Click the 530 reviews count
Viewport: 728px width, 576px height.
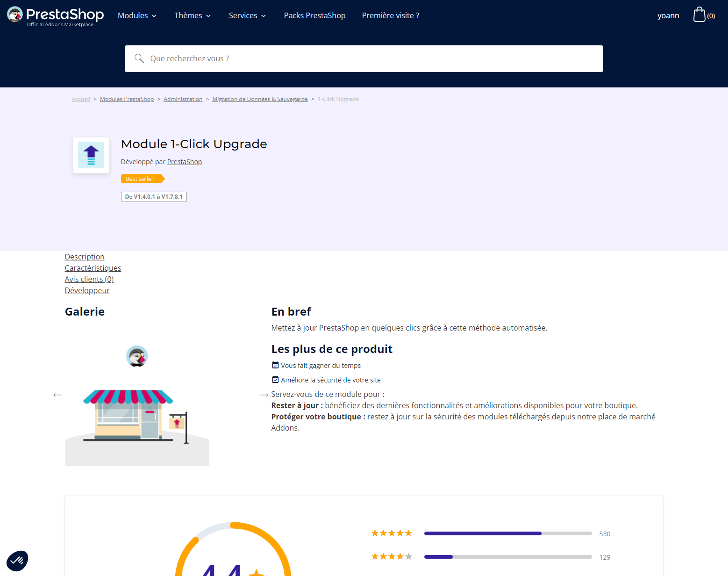tap(605, 534)
